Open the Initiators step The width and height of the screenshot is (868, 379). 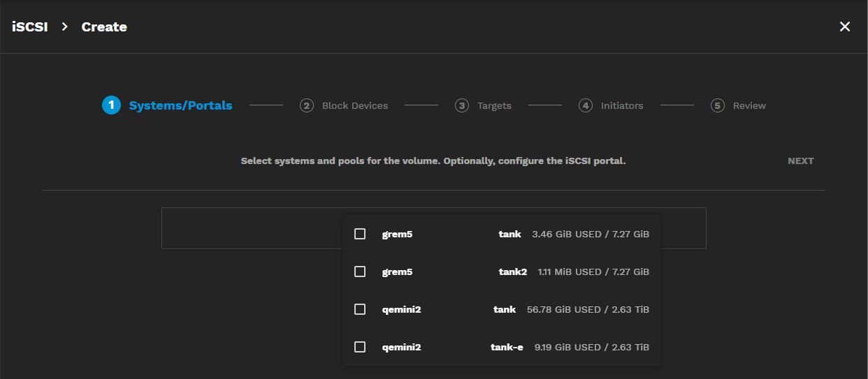point(621,105)
